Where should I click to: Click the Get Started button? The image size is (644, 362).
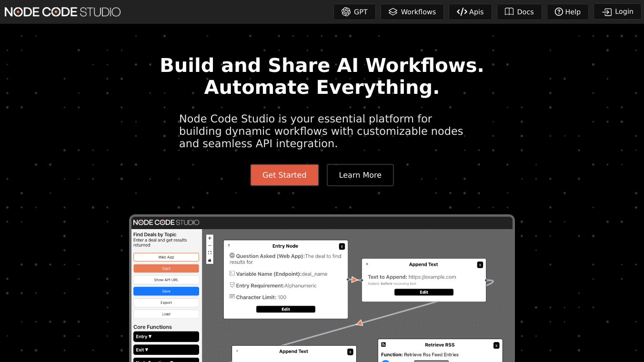click(x=284, y=175)
